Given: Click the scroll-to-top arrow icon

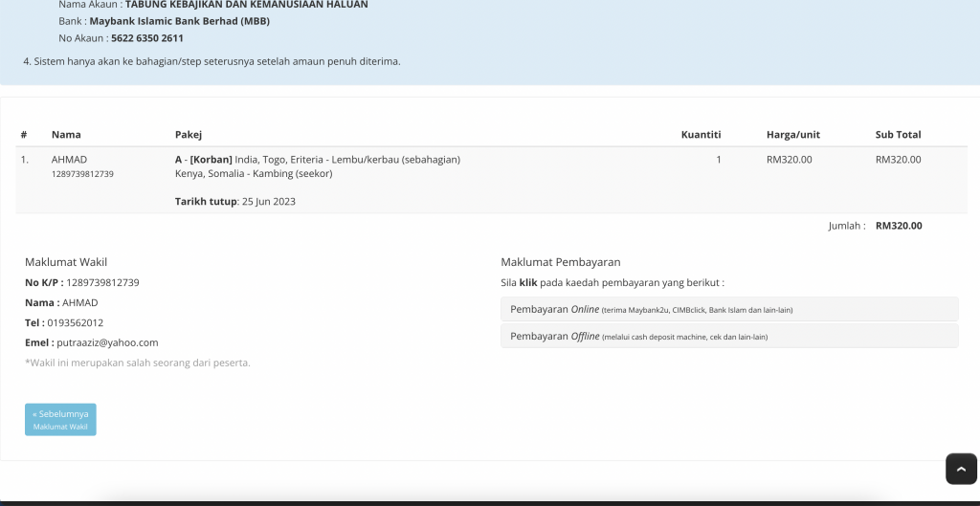Looking at the screenshot, I should [x=961, y=469].
